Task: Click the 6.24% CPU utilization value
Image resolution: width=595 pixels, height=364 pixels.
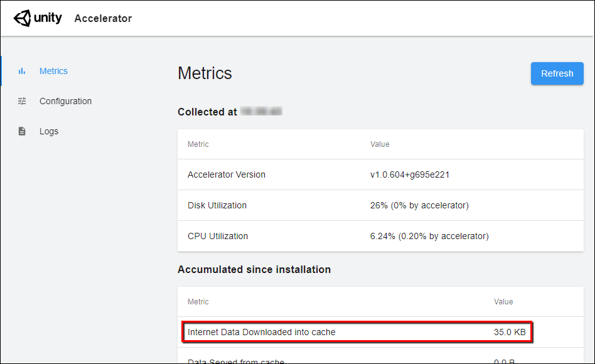Action: click(x=429, y=236)
